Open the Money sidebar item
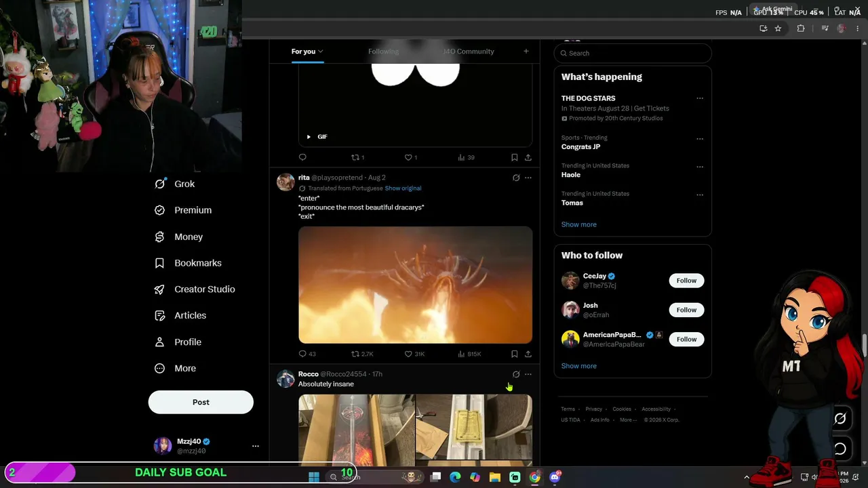Viewport: 868px width, 488px height. pyautogui.click(x=178, y=237)
